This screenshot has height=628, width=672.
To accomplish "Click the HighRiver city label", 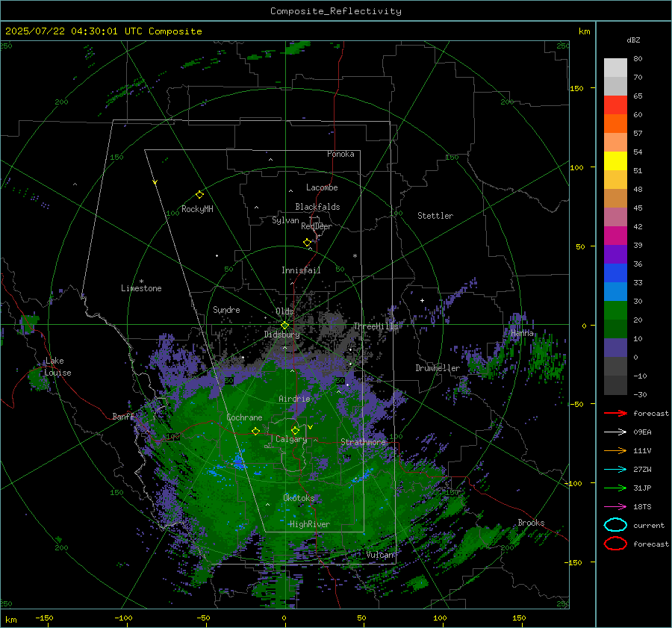I will pyautogui.click(x=309, y=524).
